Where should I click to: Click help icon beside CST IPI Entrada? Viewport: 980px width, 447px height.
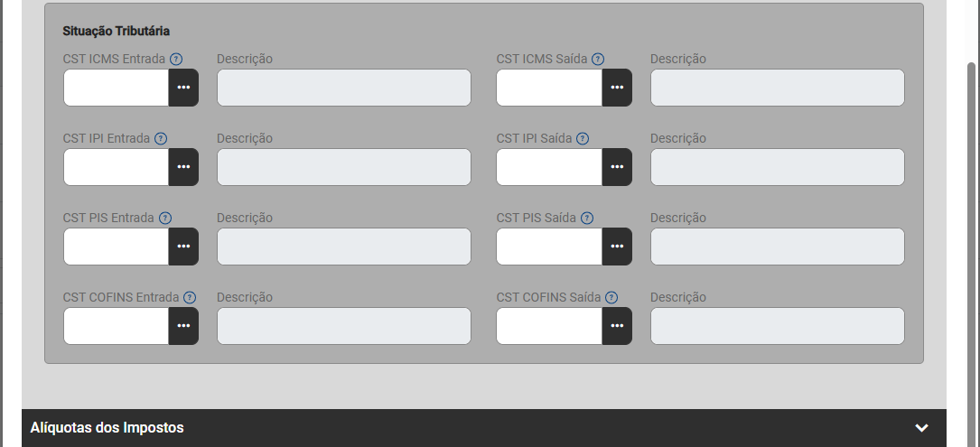pos(161,138)
